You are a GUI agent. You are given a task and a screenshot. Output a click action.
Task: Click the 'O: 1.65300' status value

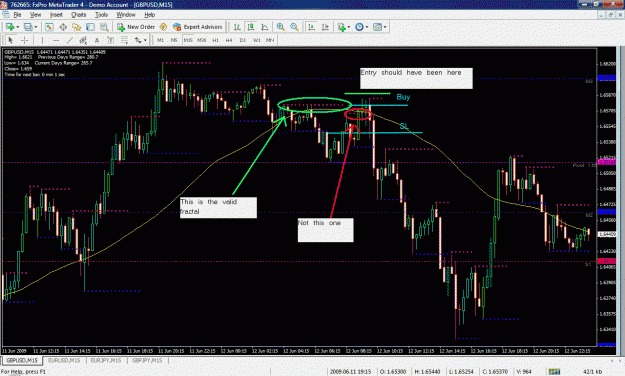pos(393,372)
